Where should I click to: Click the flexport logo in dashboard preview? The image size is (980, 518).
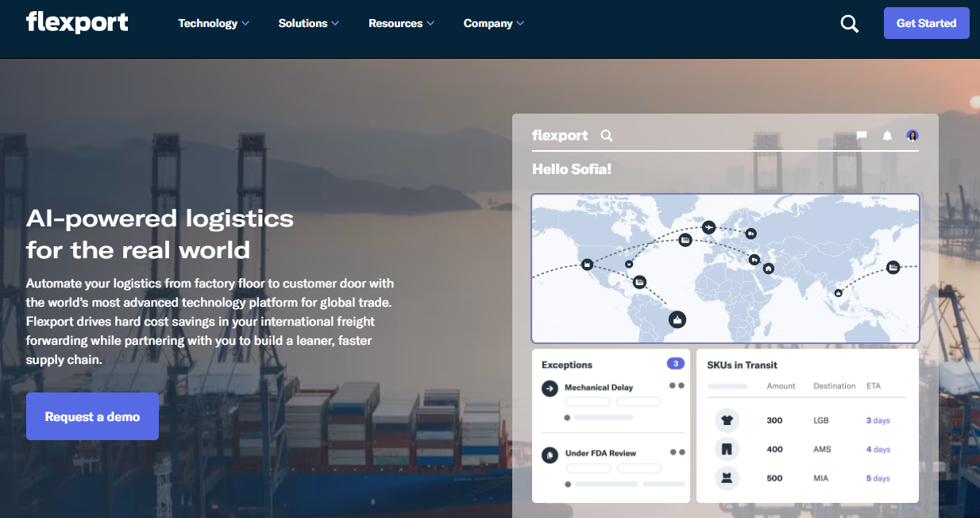coord(560,135)
